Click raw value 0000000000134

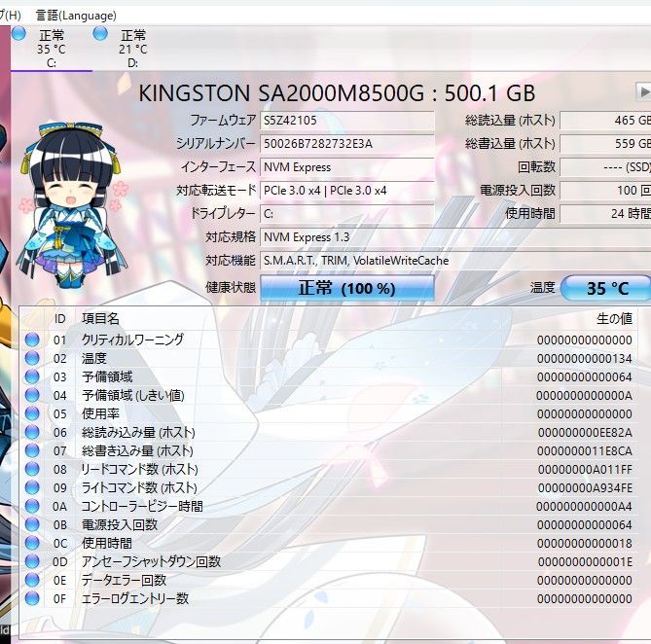585,359
